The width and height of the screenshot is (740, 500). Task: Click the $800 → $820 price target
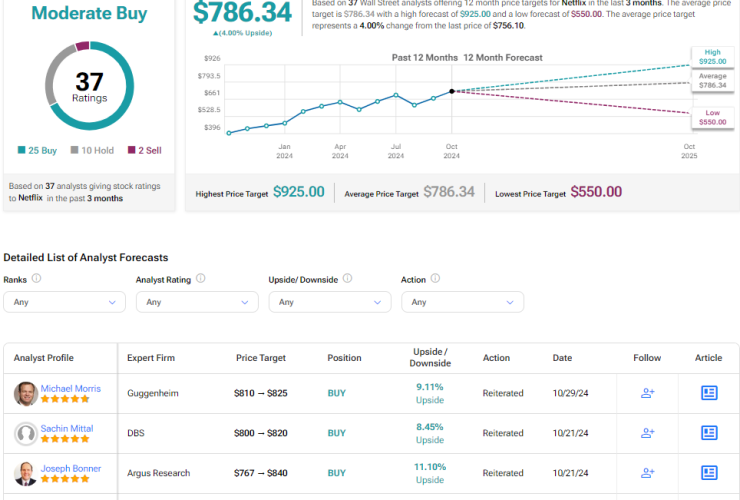(261, 433)
